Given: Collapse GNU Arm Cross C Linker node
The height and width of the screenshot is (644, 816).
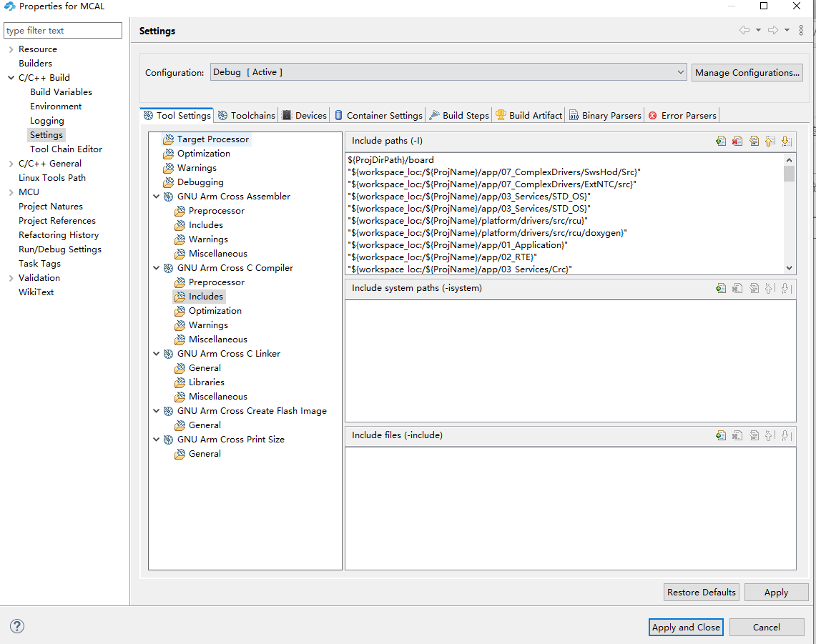Looking at the screenshot, I should coord(156,354).
